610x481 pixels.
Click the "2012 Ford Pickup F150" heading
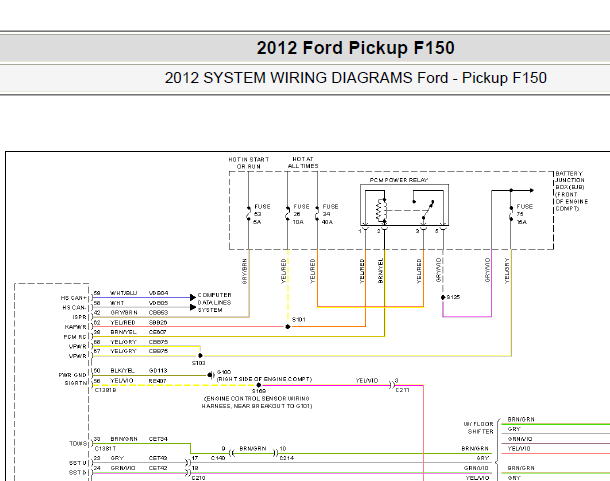click(355, 48)
